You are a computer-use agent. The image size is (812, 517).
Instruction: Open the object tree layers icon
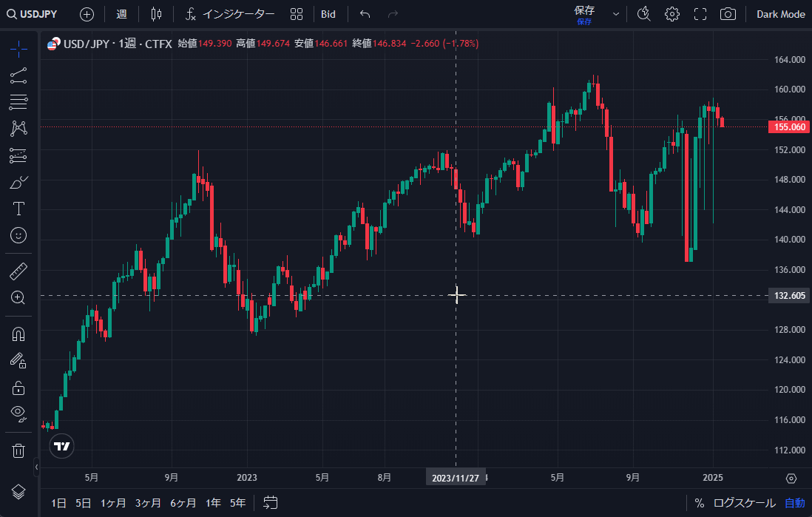pyautogui.click(x=18, y=491)
